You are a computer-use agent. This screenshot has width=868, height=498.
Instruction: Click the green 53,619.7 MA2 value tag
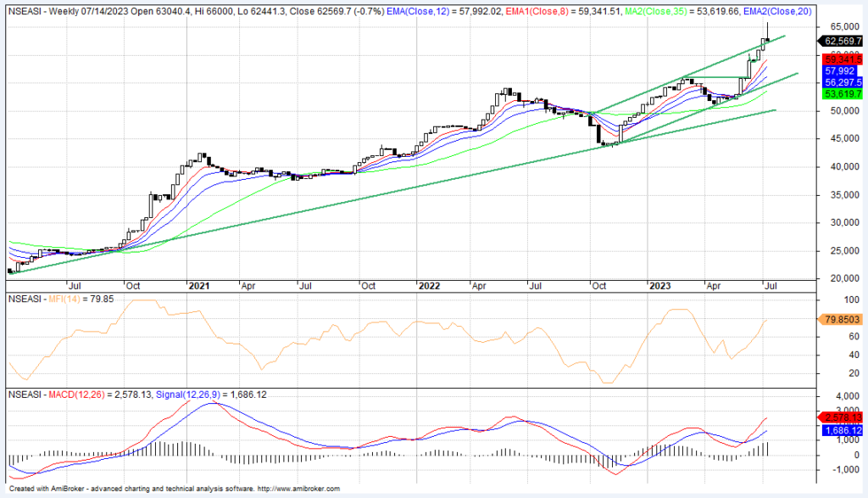[841, 96]
